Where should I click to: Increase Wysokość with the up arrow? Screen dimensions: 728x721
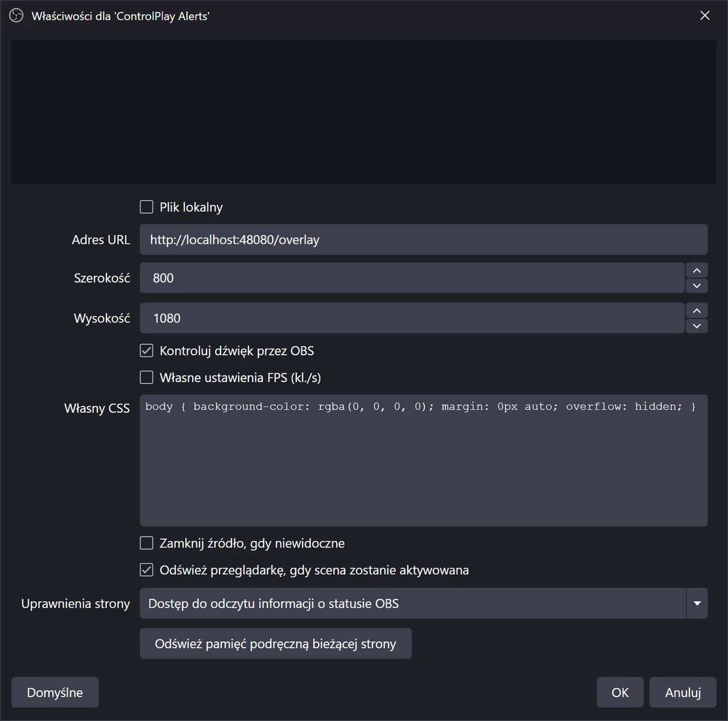point(697,310)
